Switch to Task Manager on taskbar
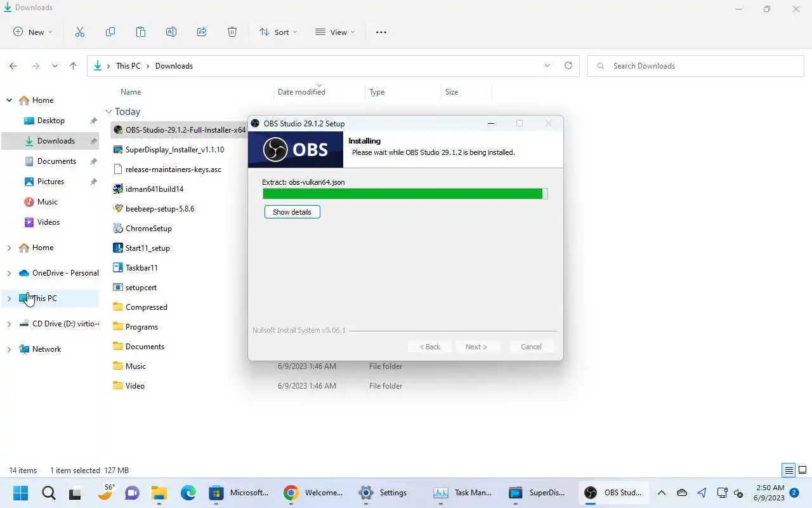The height and width of the screenshot is (508, 812). point(462,493)
